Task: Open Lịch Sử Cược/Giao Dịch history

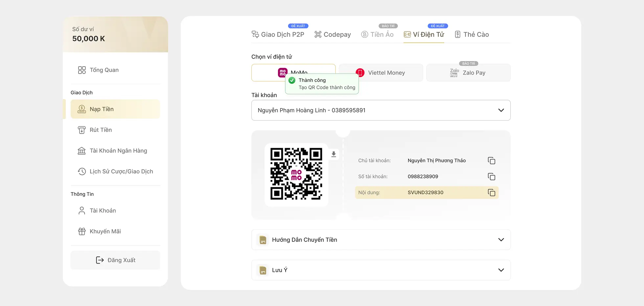Action: pos(115,171)
